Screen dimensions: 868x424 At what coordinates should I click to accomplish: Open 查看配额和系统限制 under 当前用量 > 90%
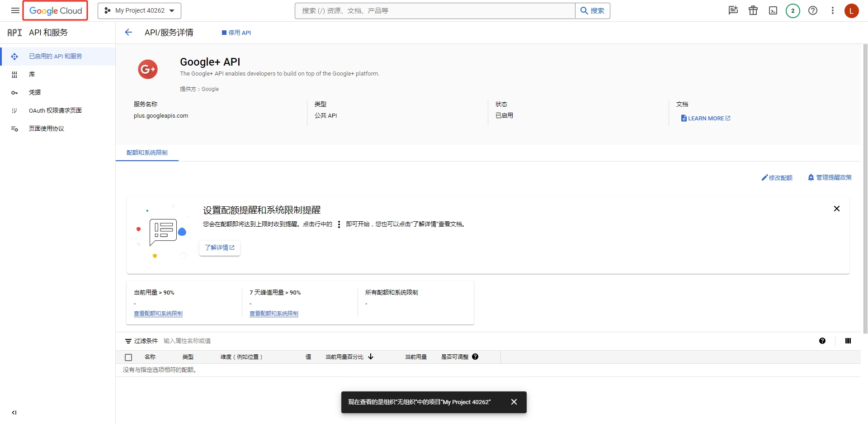click(x=158, y=313)
